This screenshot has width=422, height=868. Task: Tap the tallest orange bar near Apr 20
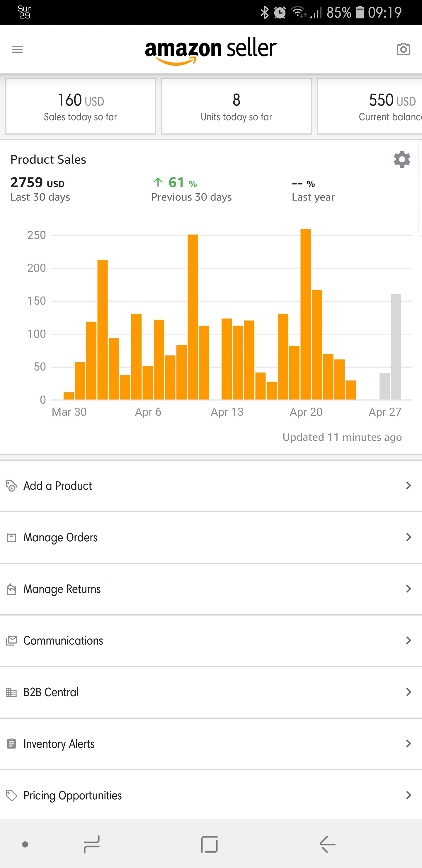click(x=305, y=314)
